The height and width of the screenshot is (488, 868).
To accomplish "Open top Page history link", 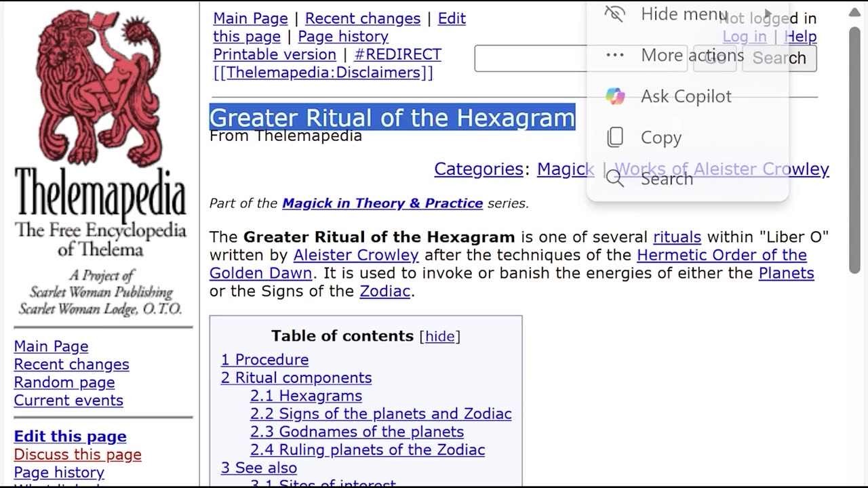I will coord(343,37).
